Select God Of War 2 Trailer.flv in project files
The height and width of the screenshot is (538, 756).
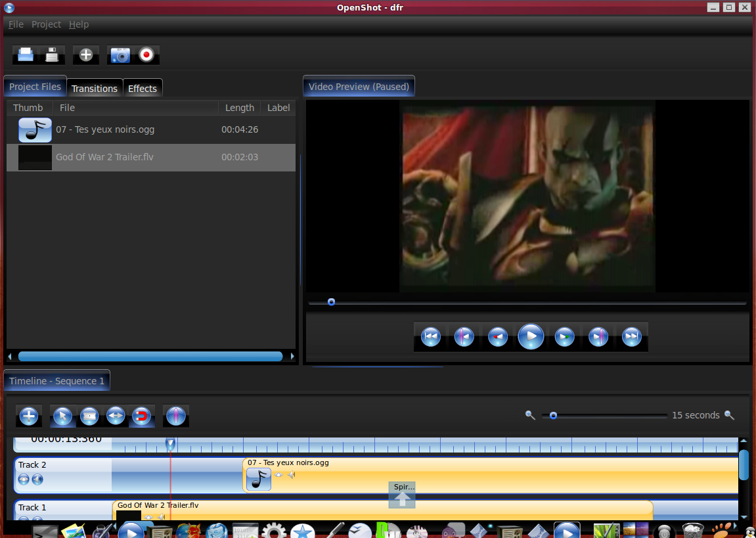(x=105, y=158)
